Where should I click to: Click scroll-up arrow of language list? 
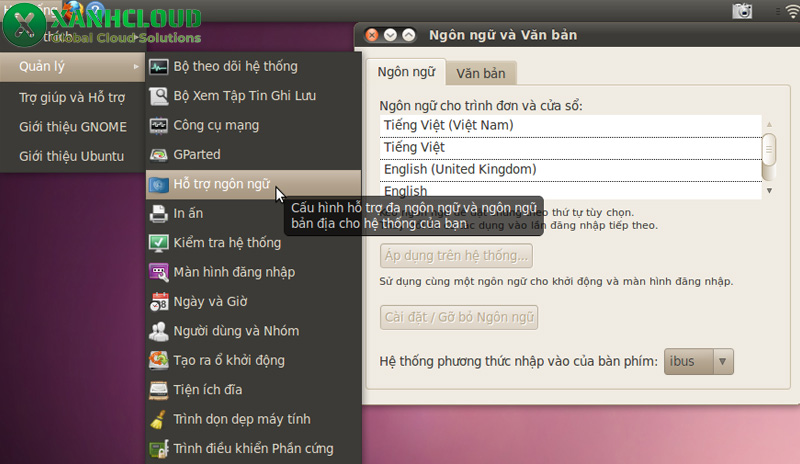769,124
